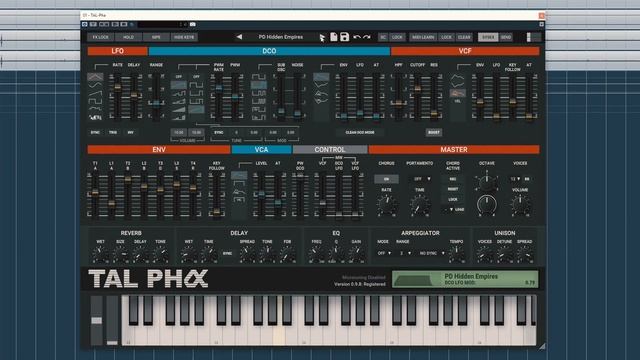The height and width of the screenshot is (360, 640).
Task: Redo the last change
Action: pyautogui.click(x=367, y=37)
